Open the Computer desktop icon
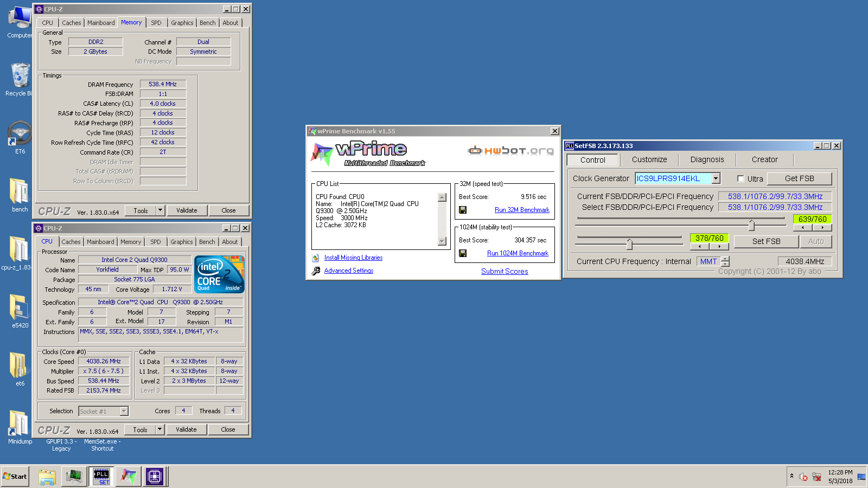868x488 pixels. (x=20, y=22)
